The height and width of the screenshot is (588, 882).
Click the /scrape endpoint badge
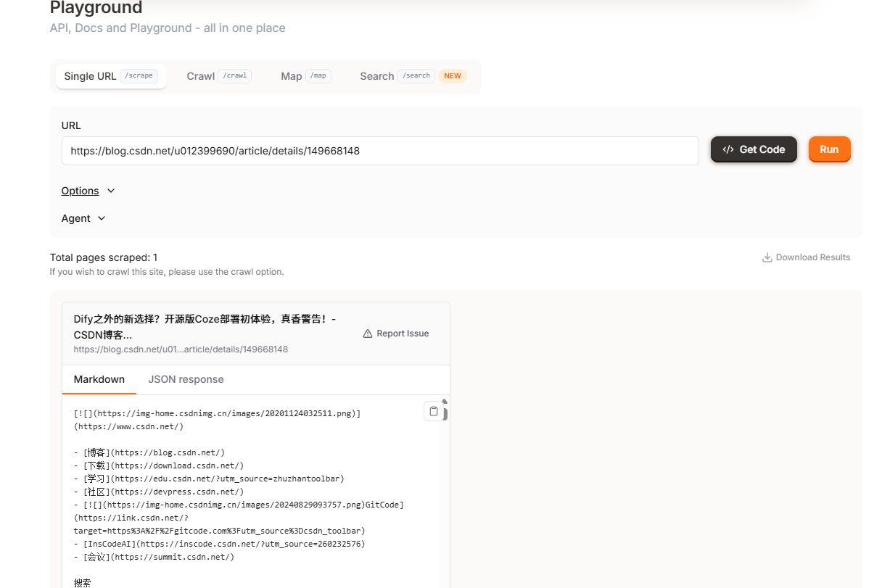[139, 76]
